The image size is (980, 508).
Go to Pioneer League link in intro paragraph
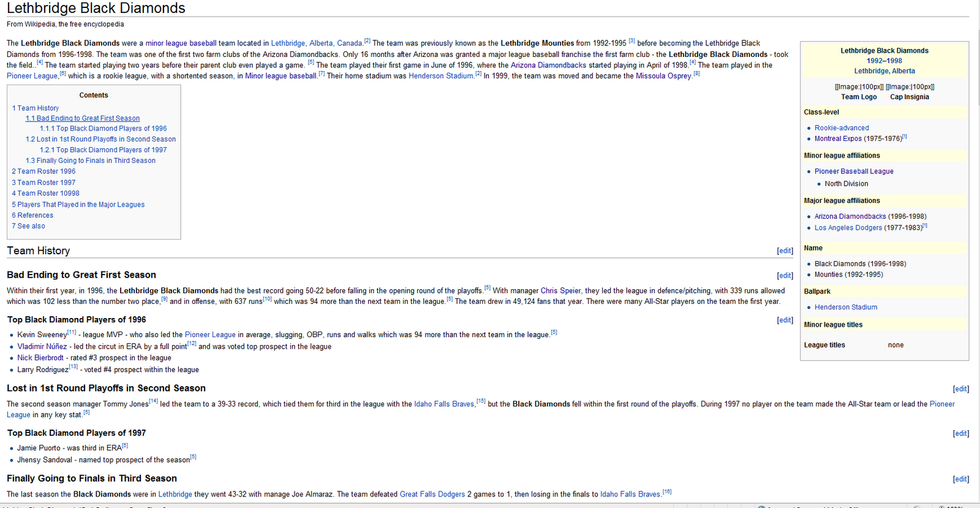tap(32, 76)
